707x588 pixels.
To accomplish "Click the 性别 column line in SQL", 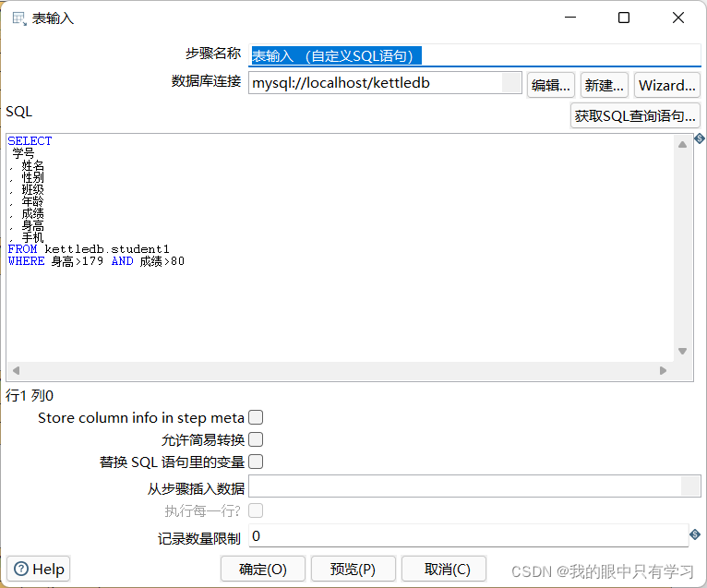I will 33,177.
